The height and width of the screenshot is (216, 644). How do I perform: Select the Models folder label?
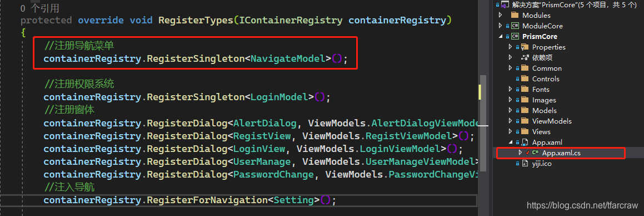545,110
